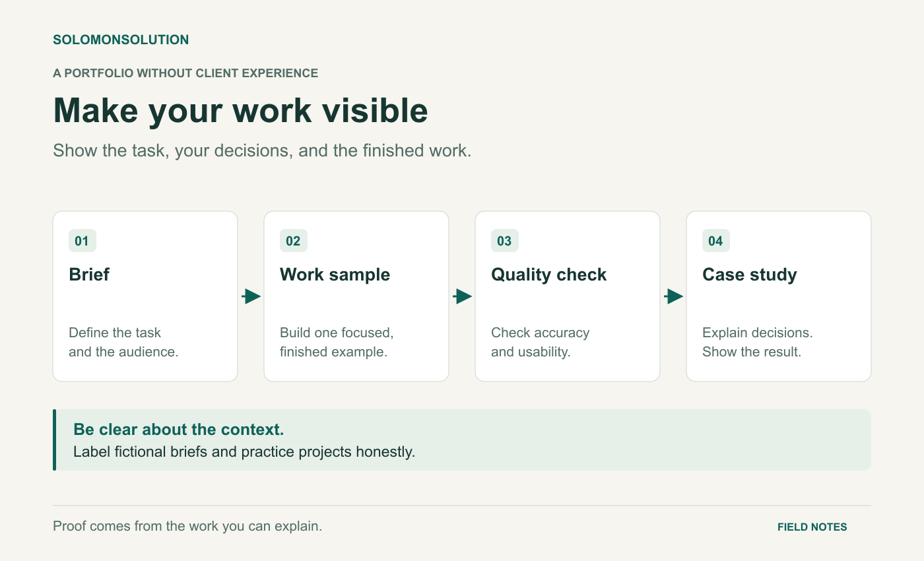Select the "Case study" card title
The width and height of the screenshot is (924, 561).
point(750,275)
